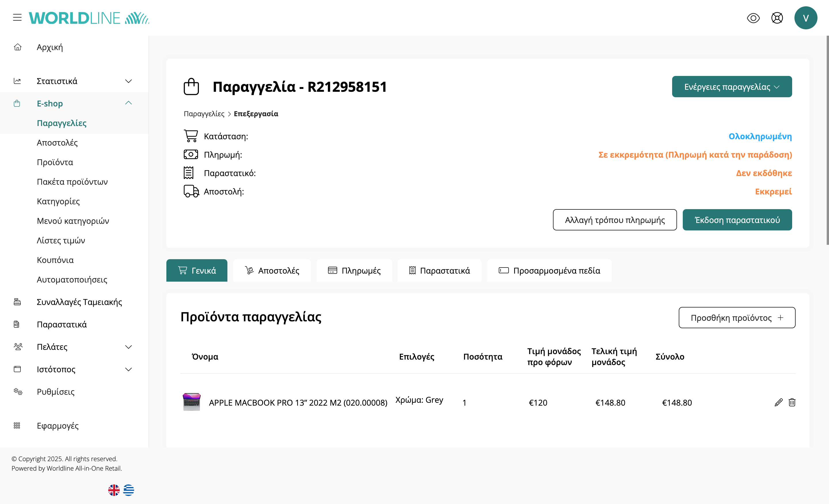Switch language to English flag
829x504 pixels.
[114, 490]
